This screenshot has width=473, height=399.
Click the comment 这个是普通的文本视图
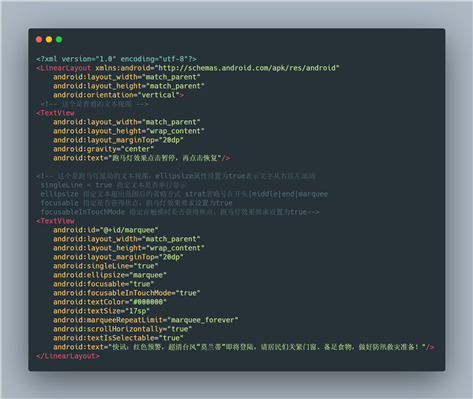click(x=94, y=104)
